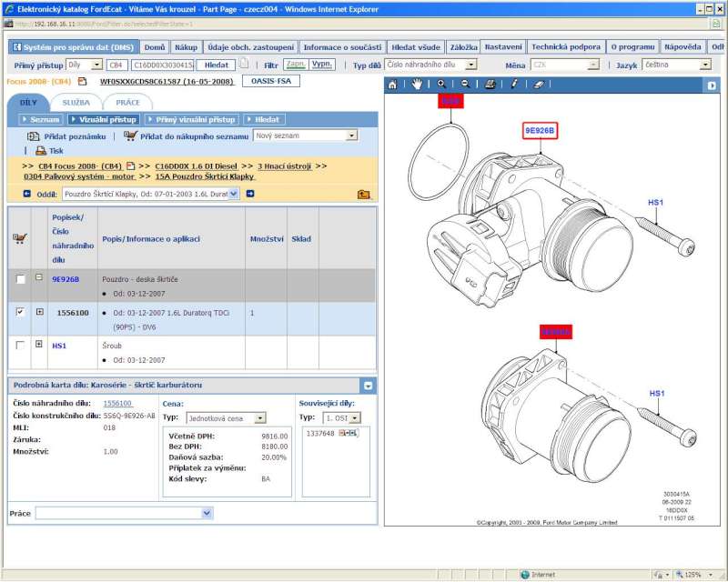728x582 pixels.
Task: Go to the next section arrow
Action: 250,194
